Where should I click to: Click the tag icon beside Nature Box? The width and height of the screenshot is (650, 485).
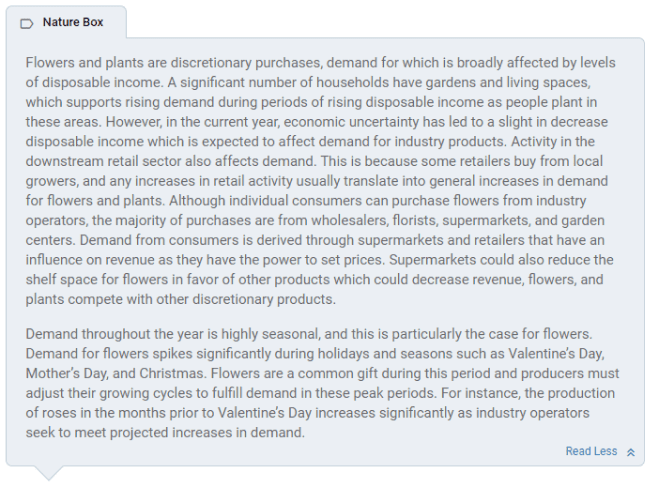(x=27, y=22)
